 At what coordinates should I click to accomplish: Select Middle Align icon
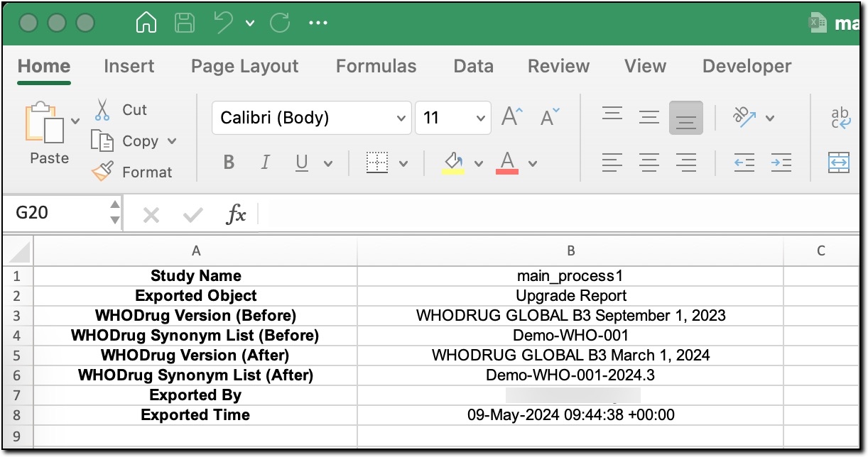pyautogui.click(x=649, y=117)
